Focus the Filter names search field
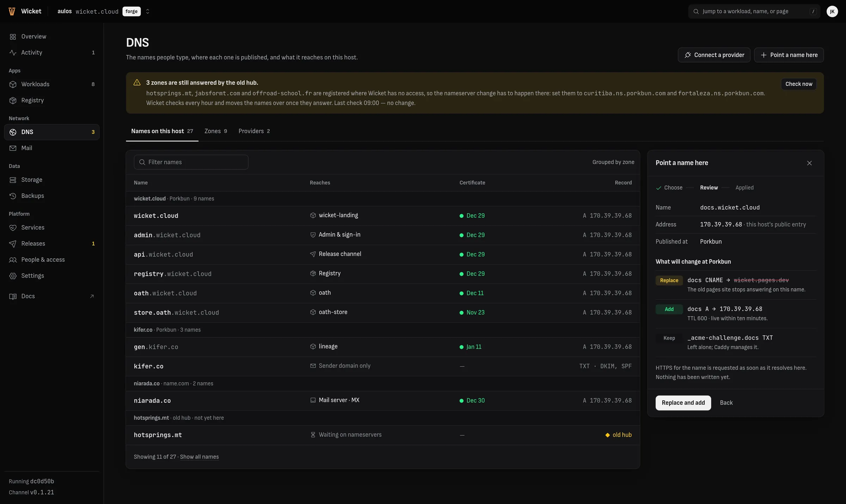846x504 pixels. click(191, 162)
